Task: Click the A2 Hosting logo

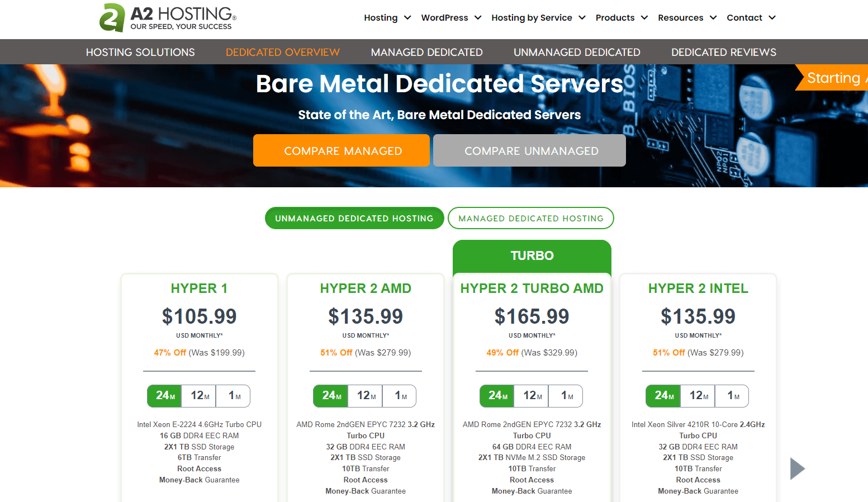Action: click(x=168, y=18)
